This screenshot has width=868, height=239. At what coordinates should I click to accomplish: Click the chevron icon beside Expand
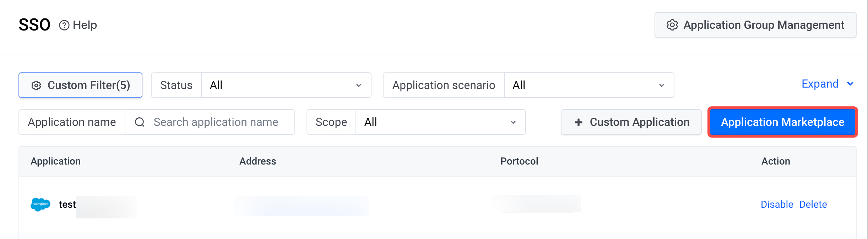[x=850, y=84]
